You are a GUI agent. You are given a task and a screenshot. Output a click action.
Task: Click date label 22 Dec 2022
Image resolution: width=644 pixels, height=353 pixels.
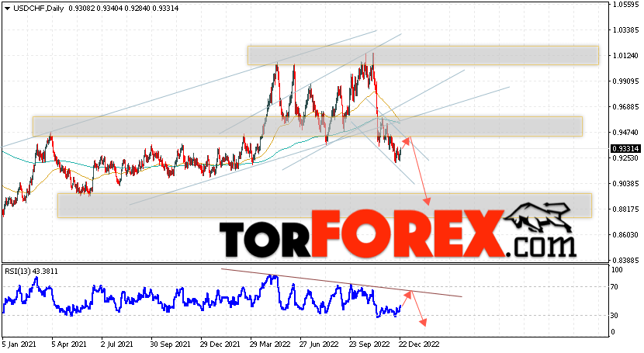(x=419, y=344)
